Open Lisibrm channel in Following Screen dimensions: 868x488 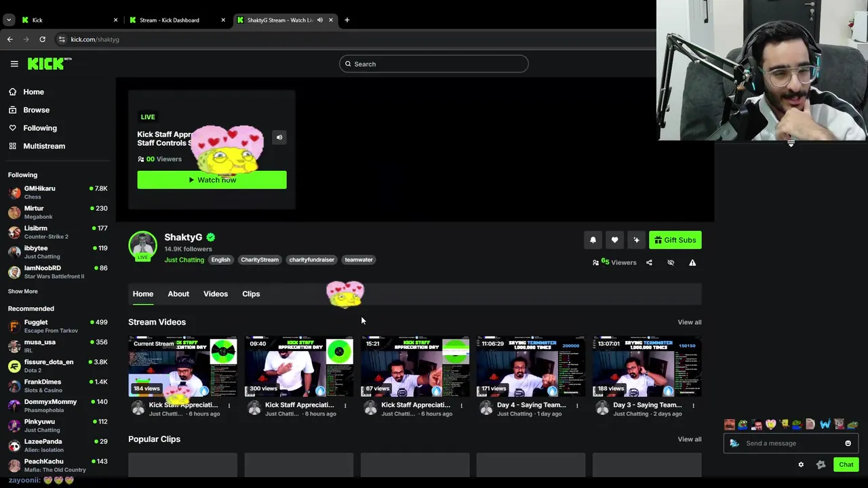(x=58, y=232)
